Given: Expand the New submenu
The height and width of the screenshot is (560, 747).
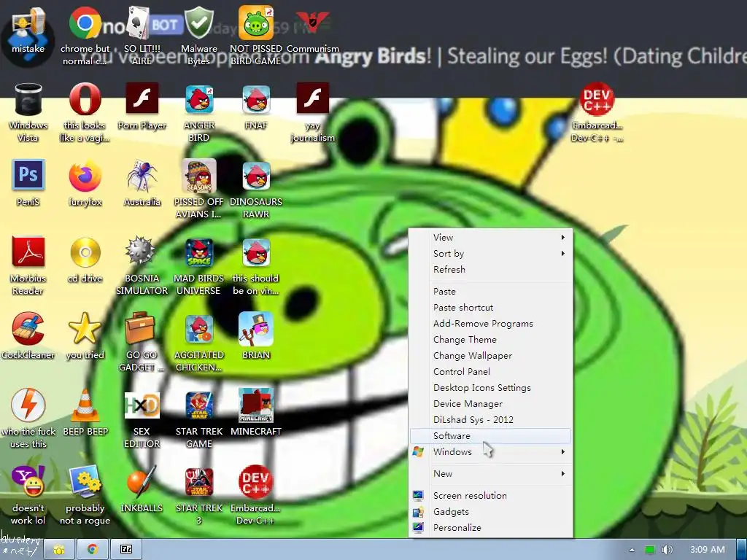Looking at the screenshot, I should coord(491,473).
